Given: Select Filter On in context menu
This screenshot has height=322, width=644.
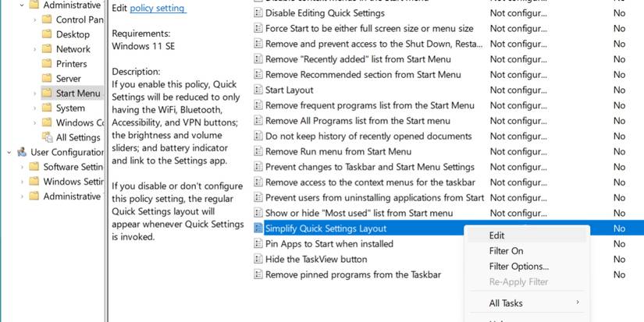Looking at the screenshot, I should pos(506,251).
